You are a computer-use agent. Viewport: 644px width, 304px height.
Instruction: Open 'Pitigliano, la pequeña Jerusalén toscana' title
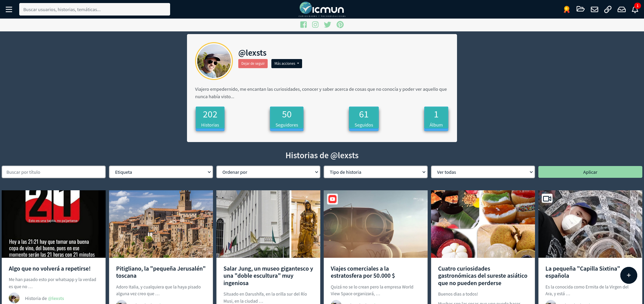[161, 272]
